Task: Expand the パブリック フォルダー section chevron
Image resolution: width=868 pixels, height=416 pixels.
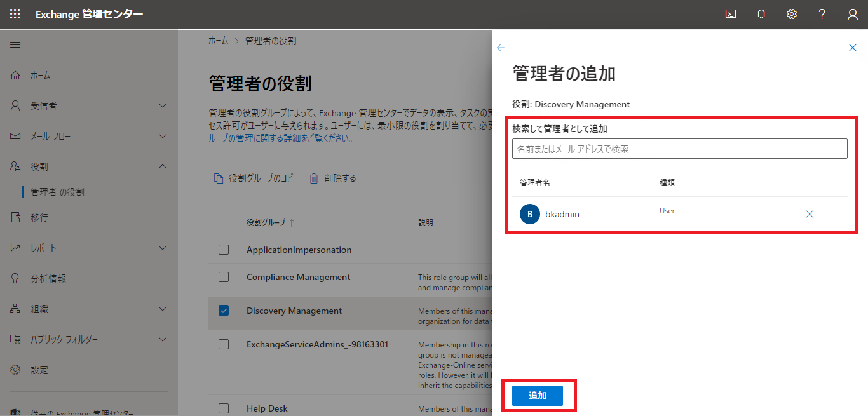Action: coord(163,339)
